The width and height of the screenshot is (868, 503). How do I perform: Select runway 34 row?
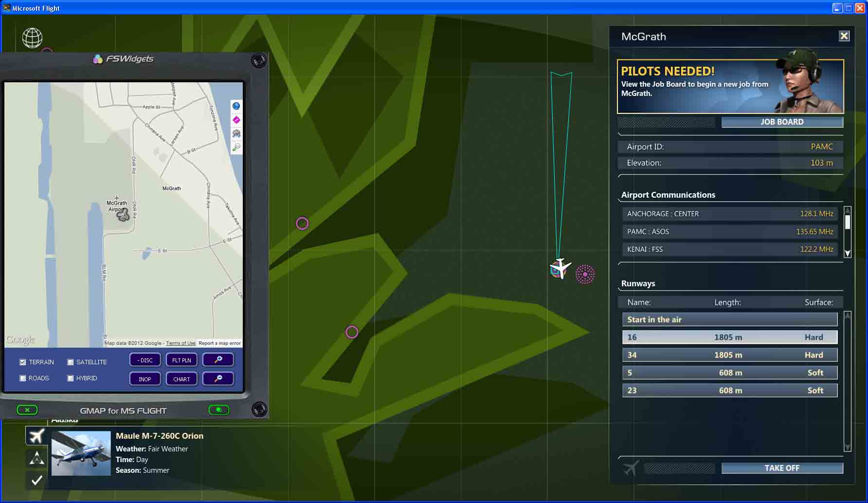[x=730, y=355]
